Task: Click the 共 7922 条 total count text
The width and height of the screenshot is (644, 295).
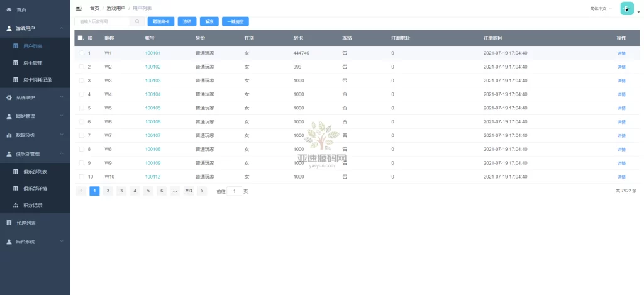Action: point(626,191)
